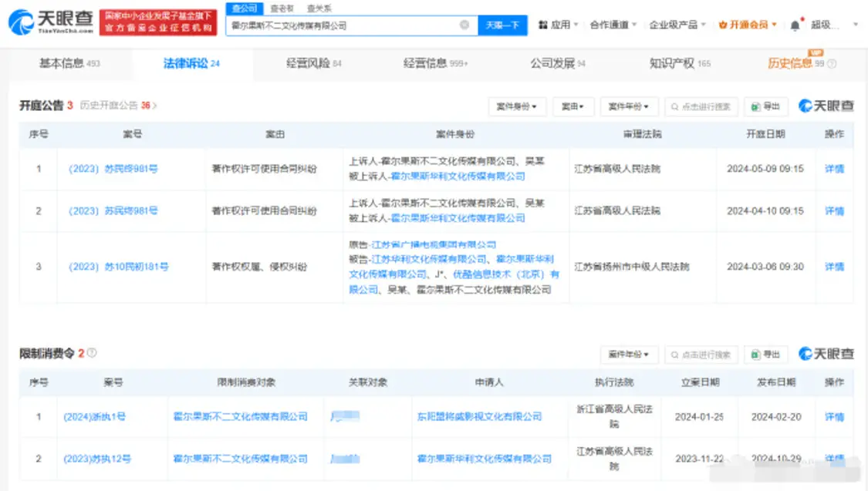Open the notification bell icon
Image resolution: width=868 pixels, height=491 pixels.
pos(795,25)
